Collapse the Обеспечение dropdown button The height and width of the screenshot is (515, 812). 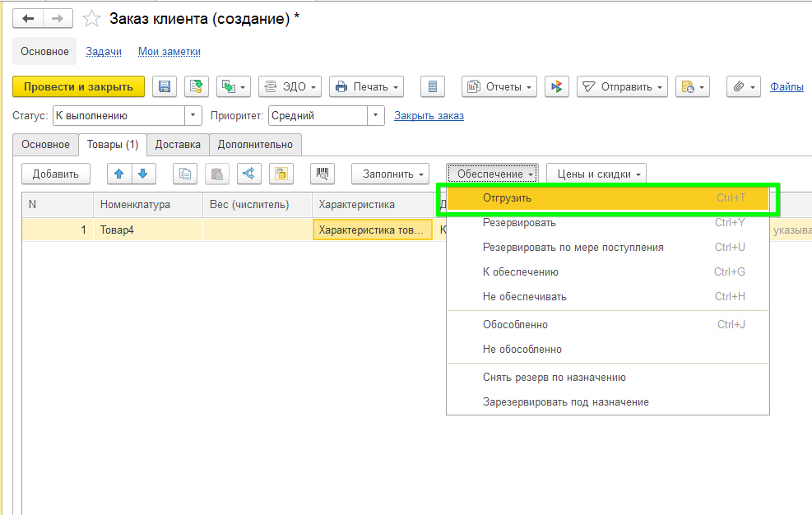(493, 174)
